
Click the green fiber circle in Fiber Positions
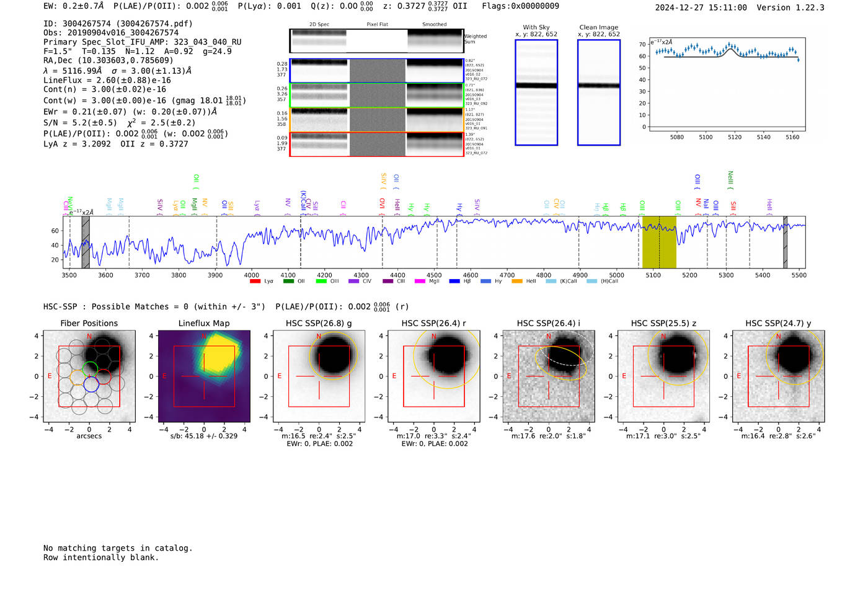click(91, 368)
